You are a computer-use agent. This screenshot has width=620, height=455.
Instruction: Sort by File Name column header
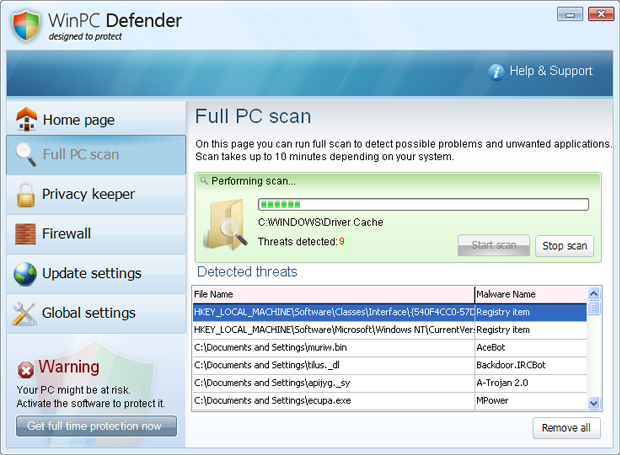[x=333, y=295]
